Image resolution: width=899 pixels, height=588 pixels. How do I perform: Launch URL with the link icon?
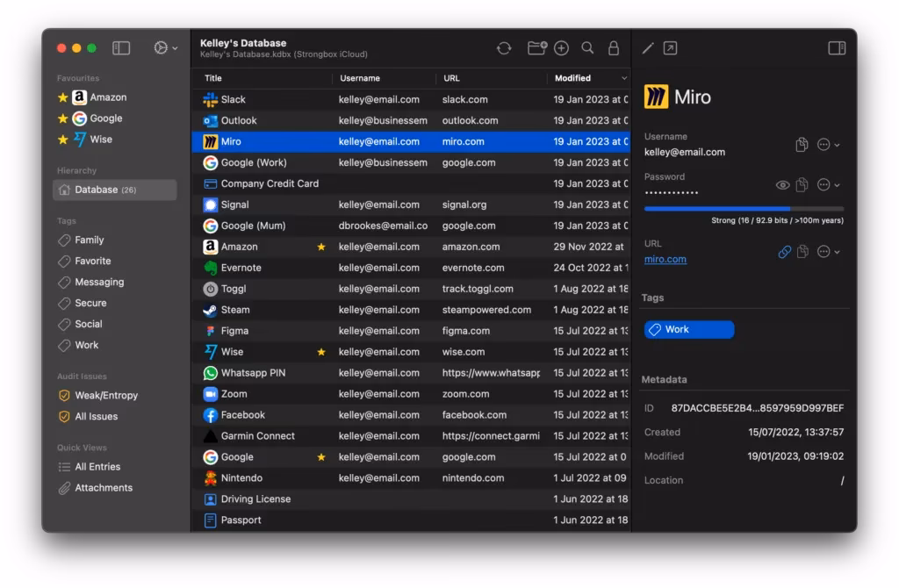coord(784,252)
